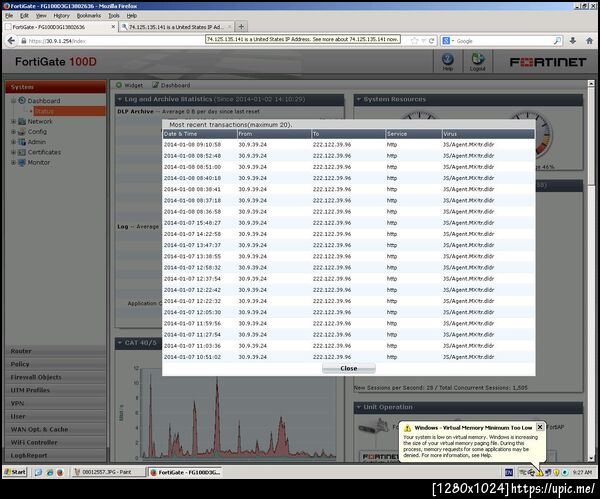Select row dated 2014-01-08 09:10:58
This screenshot has width=600, height=499.
pos(349,145)
